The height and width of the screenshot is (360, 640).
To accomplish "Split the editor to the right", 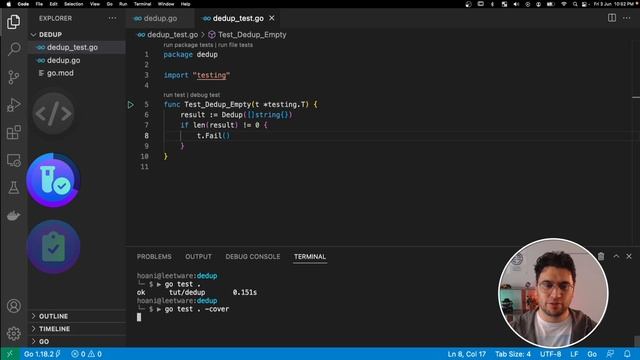I will tap(612, 18).
